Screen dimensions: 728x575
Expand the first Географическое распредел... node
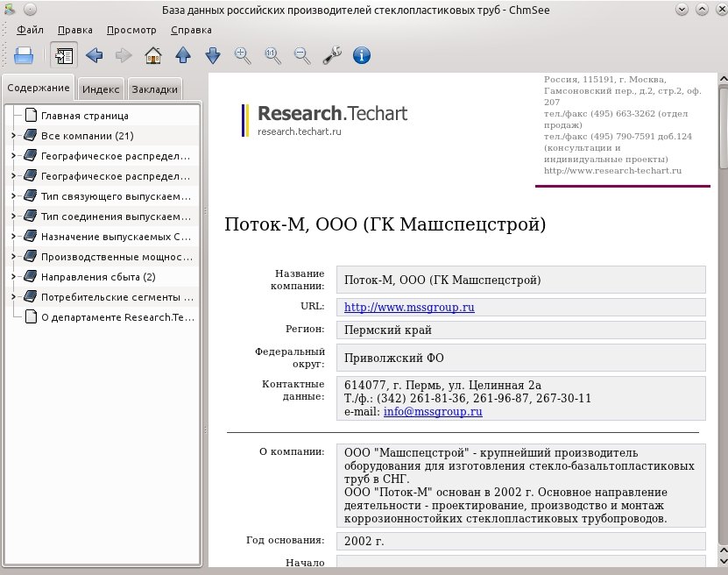tap(13, 156)
